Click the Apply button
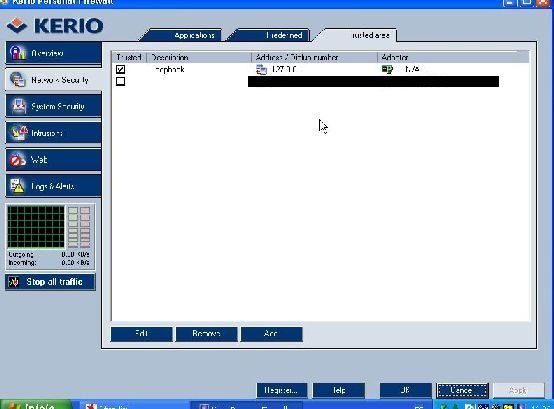Image resolution: width=554 pixels, height=409 pixels. click(x=518, y=390)
